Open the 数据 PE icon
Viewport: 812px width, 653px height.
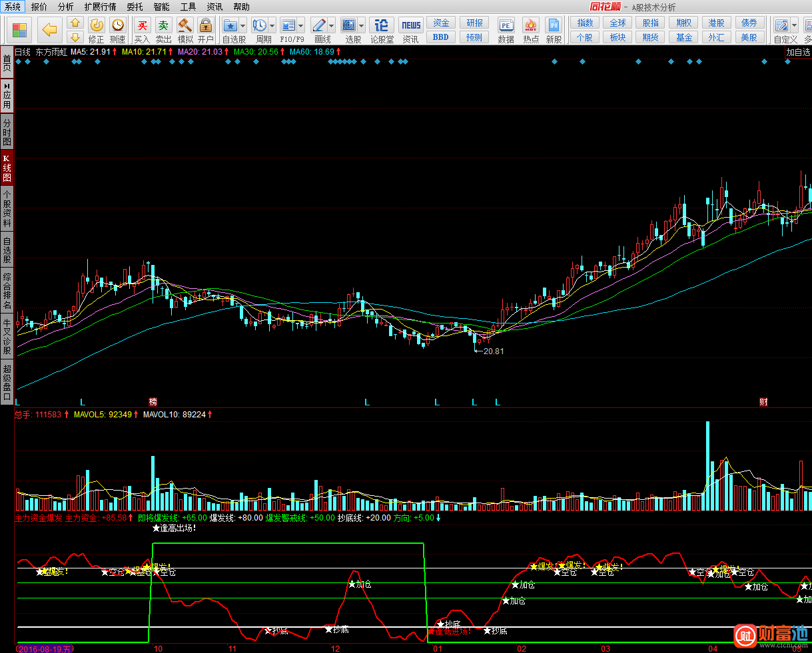(506, 26)
